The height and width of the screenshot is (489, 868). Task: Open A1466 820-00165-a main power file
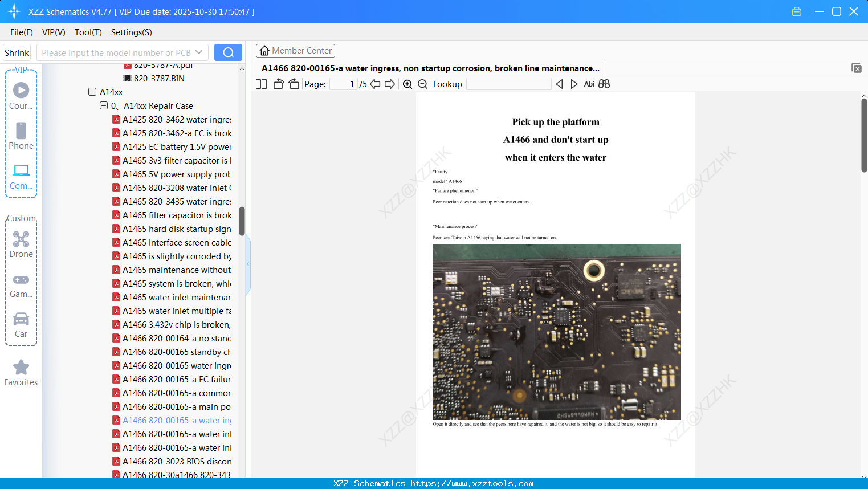click(177, 407)
